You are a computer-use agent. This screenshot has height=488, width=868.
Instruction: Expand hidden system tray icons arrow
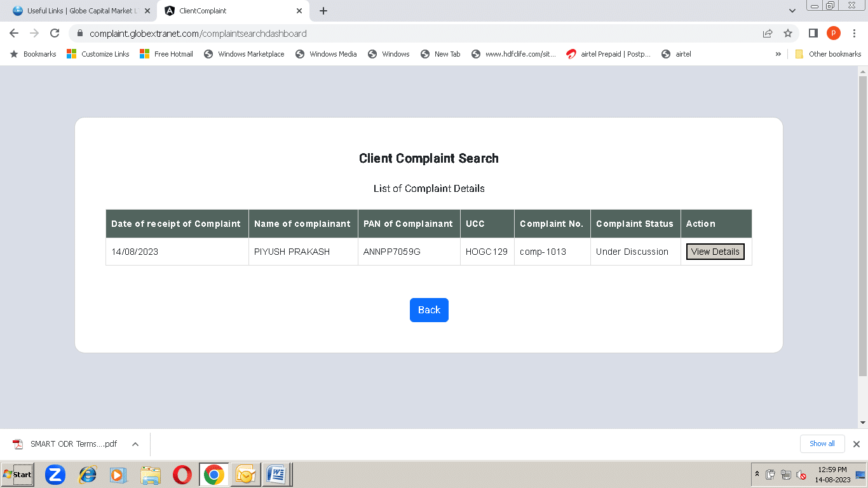pos(757,474)
